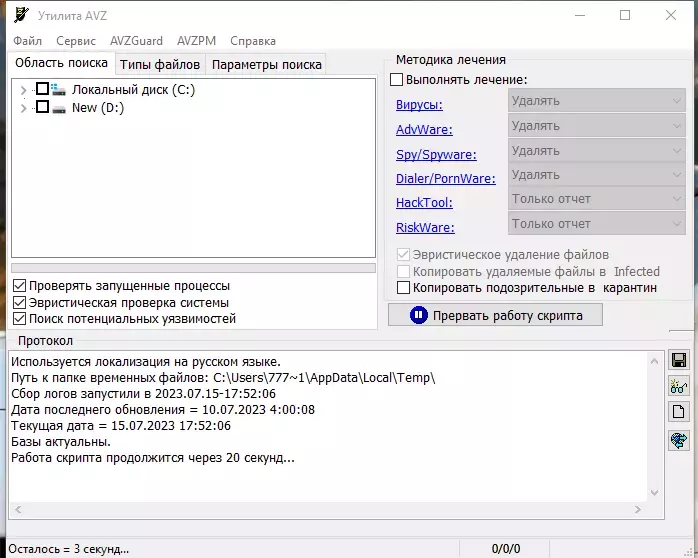
Task: Uncheck Поиск потенциальных уязвимостей
Action: [x=20, y=319]
